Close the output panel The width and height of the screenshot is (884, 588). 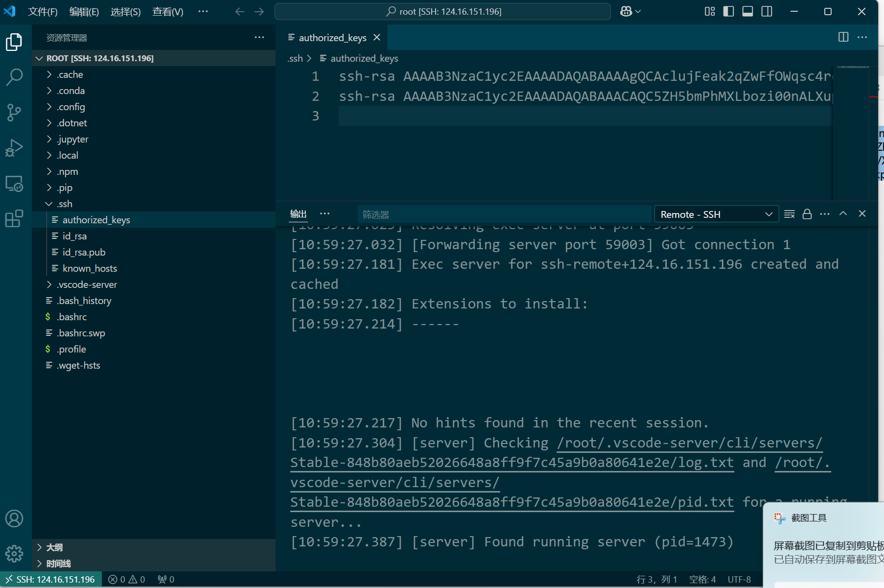(862, 213)
